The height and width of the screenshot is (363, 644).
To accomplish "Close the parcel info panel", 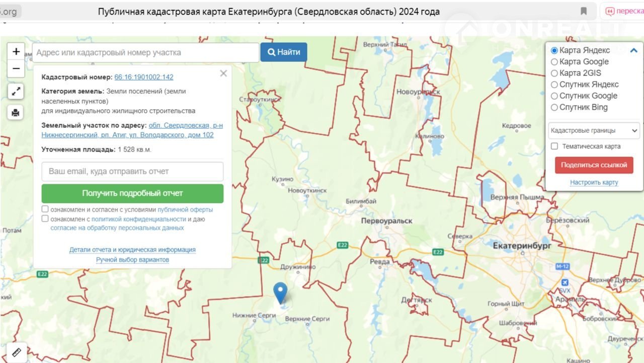I will click(223, 74).
